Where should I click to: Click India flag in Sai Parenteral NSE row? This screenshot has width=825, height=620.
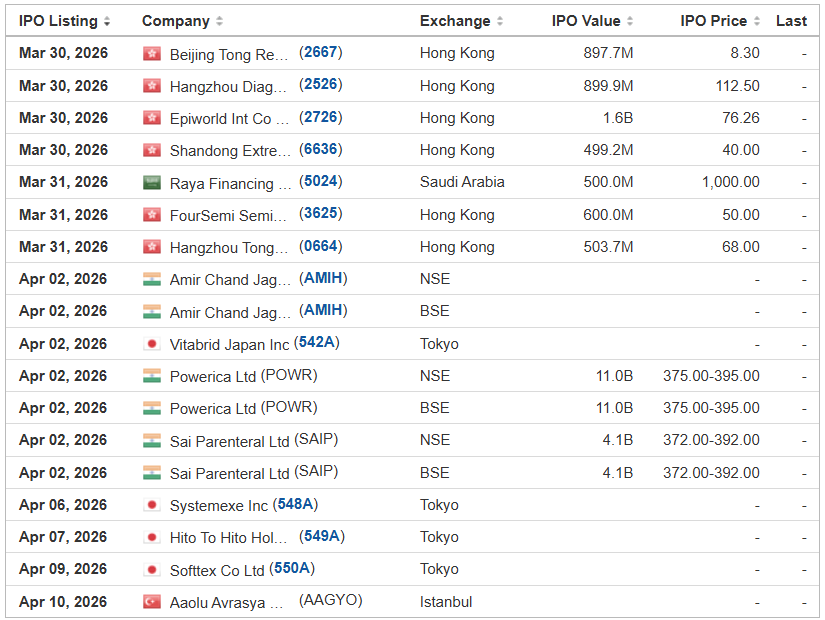152,441
